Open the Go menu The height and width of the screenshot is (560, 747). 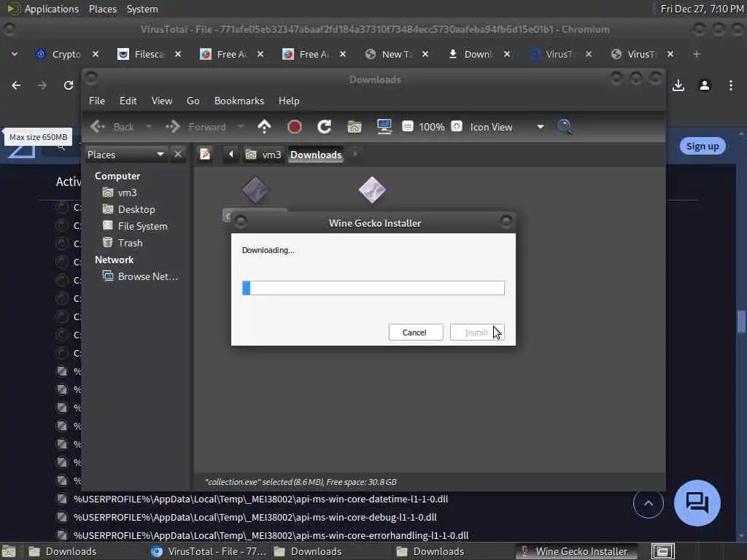193,101
